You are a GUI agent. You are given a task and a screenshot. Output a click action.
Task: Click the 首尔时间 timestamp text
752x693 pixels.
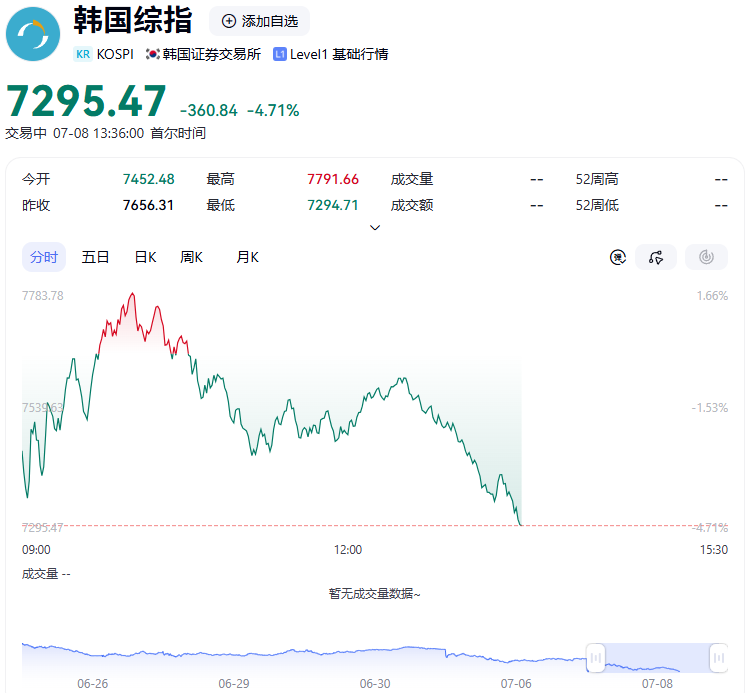coord(178,133)
